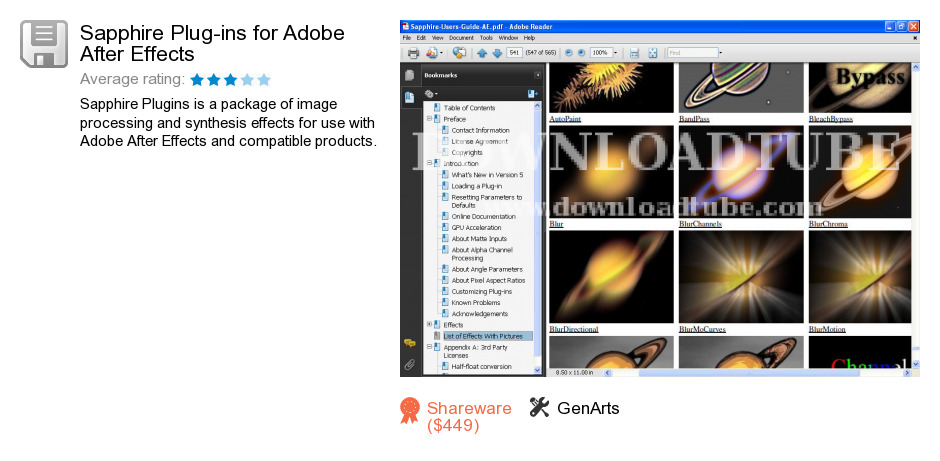Open the Bookmarks panel icon in the sidebar

pyautogui.click(x=409, y=97)
